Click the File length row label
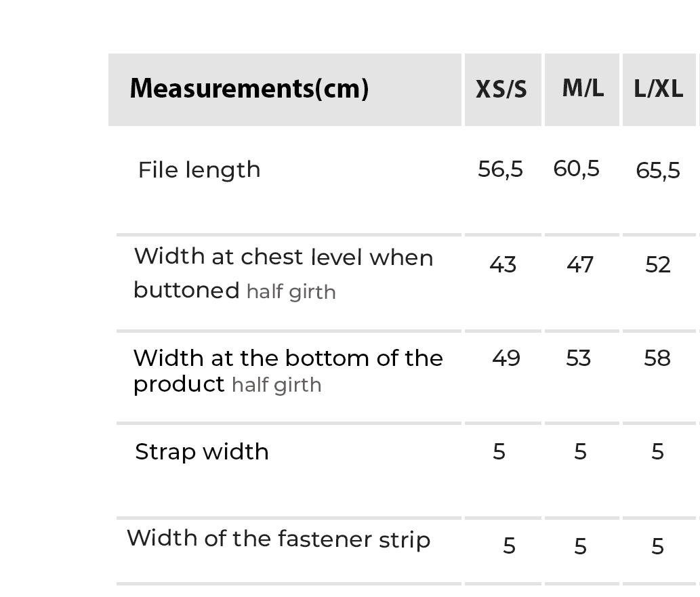This screenshot has width=700, height=597. 199,169
